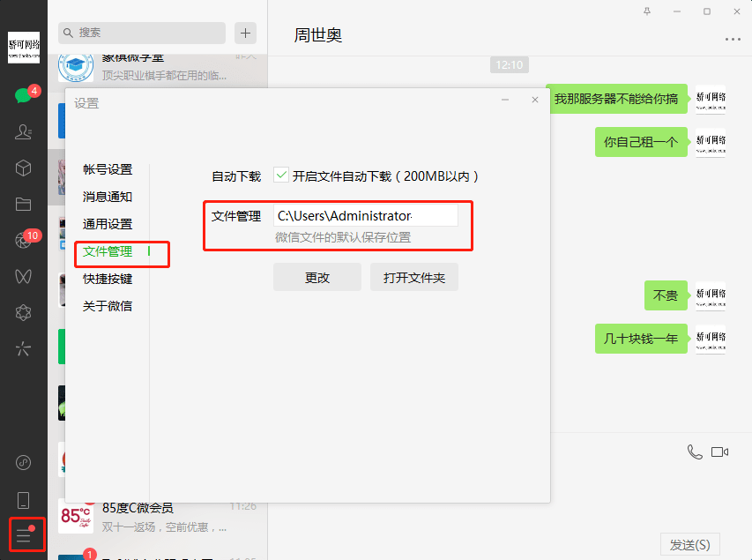Select 消息通知 in settings menu
752x560 pixels.
pyautogui.click(x=108, y=197)
